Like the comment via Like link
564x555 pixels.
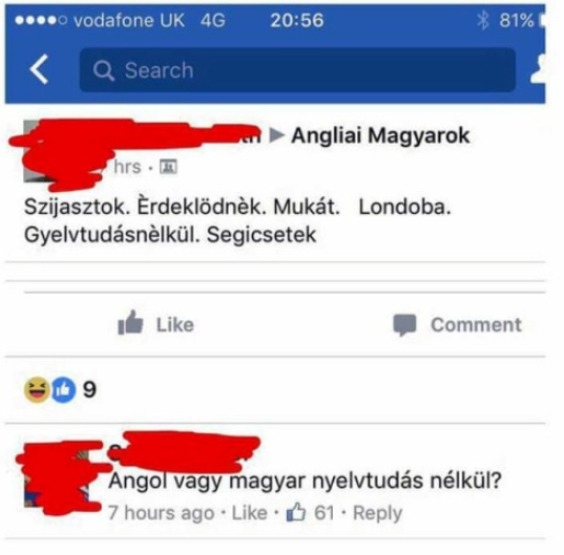tap(249, 513)
